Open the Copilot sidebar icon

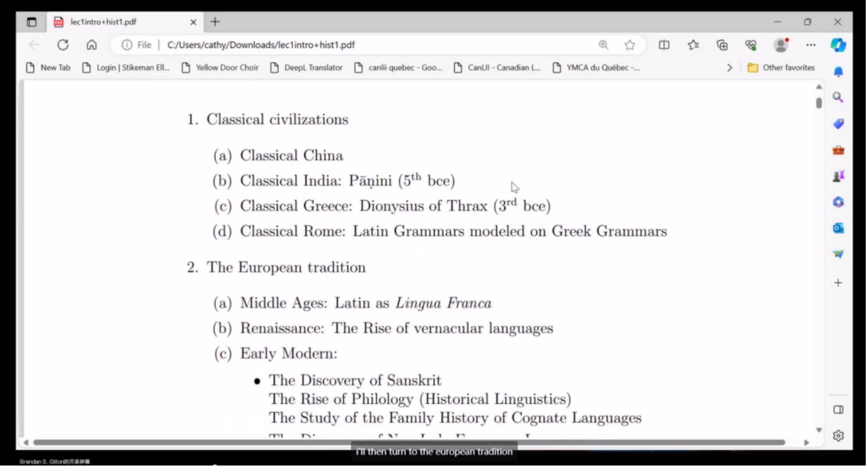point(838,45)
